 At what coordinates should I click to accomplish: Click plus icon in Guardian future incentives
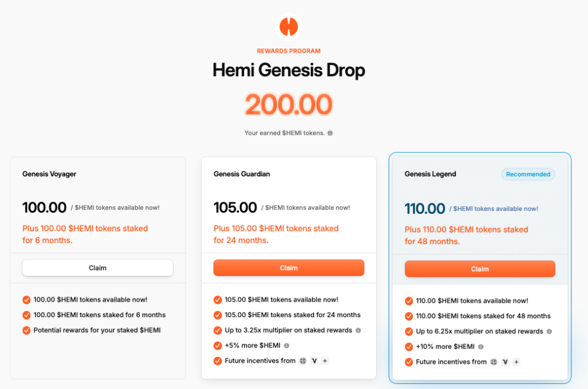[325, 361]
